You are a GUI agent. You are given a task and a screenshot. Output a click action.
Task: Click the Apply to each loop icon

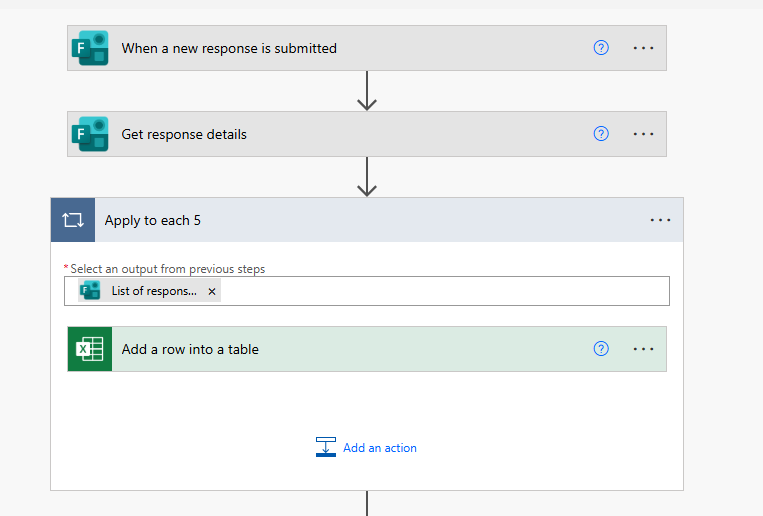coord(73,220)
